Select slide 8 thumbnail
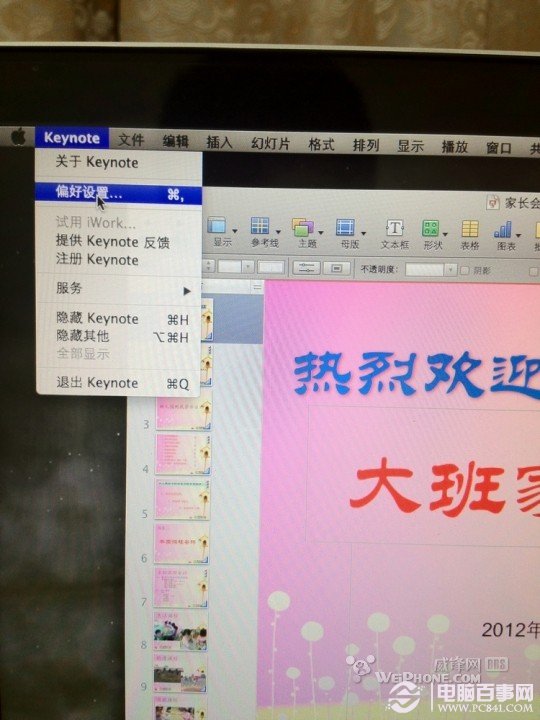540x720 pixels. (180, 631)
